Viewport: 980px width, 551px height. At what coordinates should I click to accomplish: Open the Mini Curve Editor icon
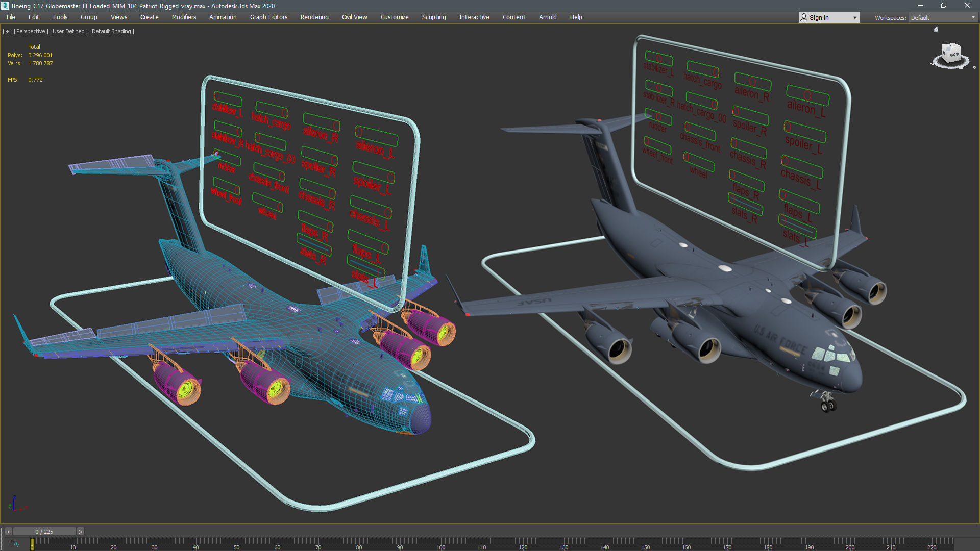pyautogui.click(x=15, y=544)
